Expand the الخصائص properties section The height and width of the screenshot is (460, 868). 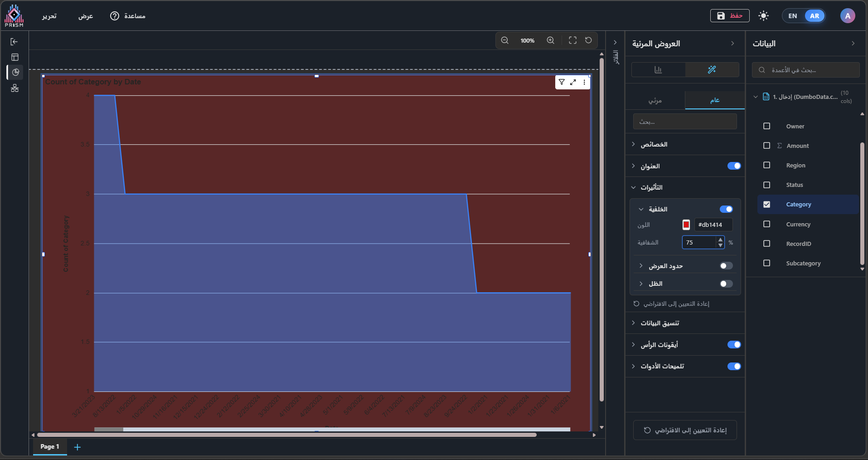click(654, 144)
